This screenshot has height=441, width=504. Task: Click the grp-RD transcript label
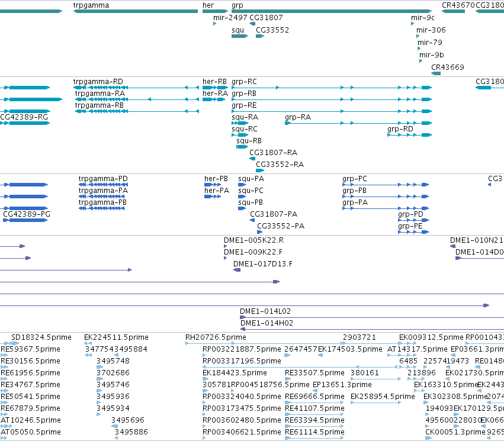point(400,129)
